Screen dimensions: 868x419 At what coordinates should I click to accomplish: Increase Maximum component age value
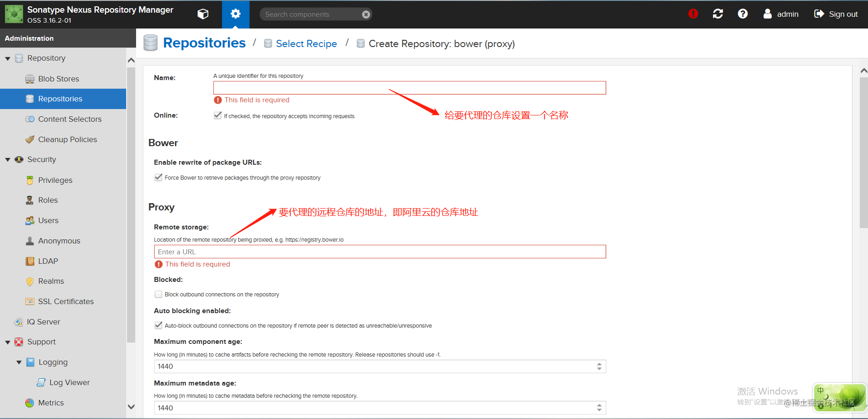point(599,364)
